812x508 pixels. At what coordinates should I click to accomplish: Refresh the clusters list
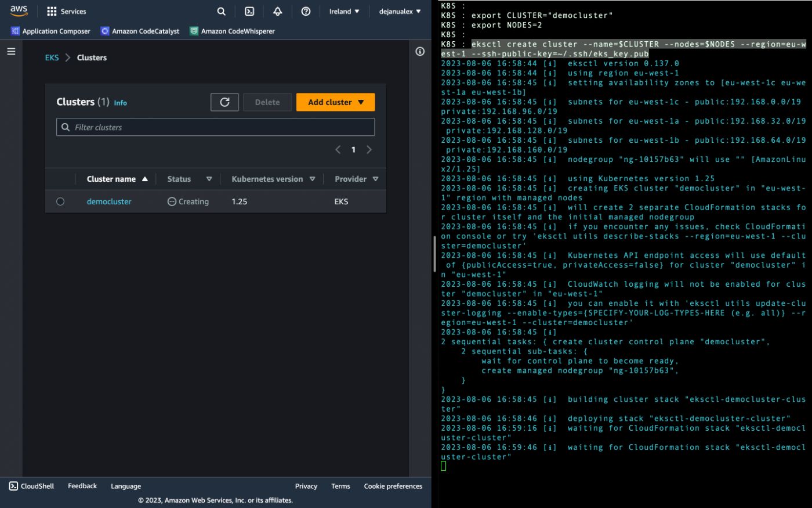224,102
